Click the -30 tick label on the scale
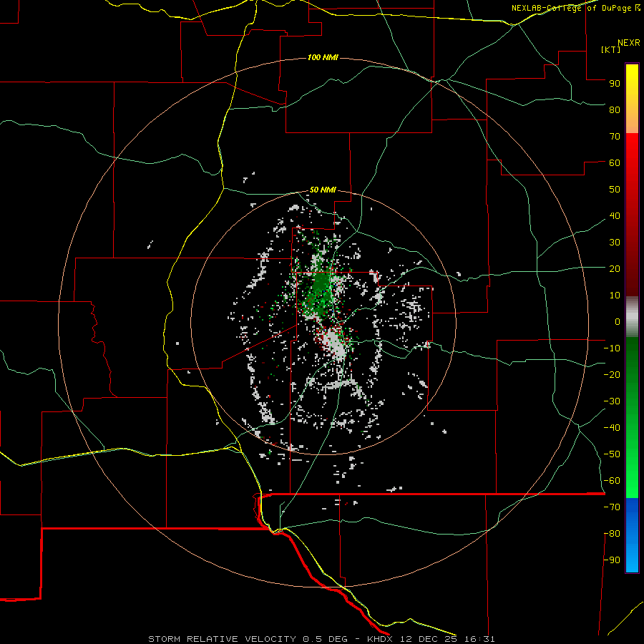This screenshot has height=644, width=644. click(x=612, y=401)
